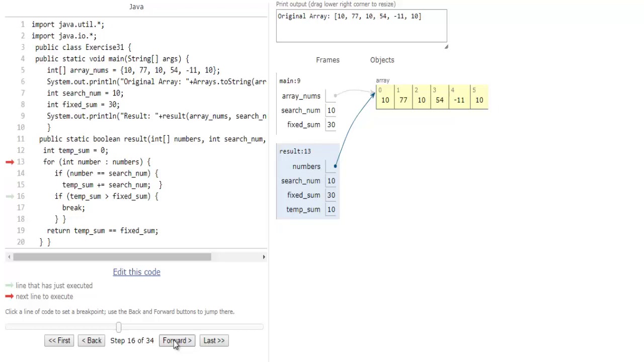Click the right arrow of code scrollbar
Screen dimensions: 644x362
[264, 257]
